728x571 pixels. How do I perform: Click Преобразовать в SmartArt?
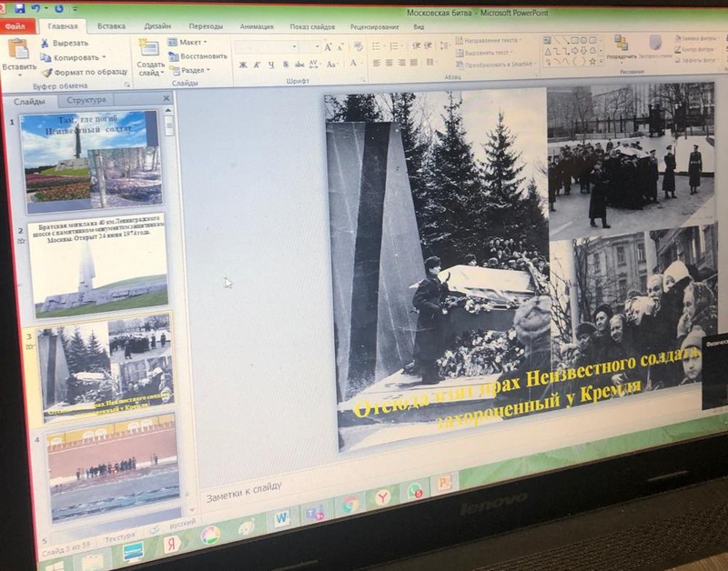[x=496, y=65]
